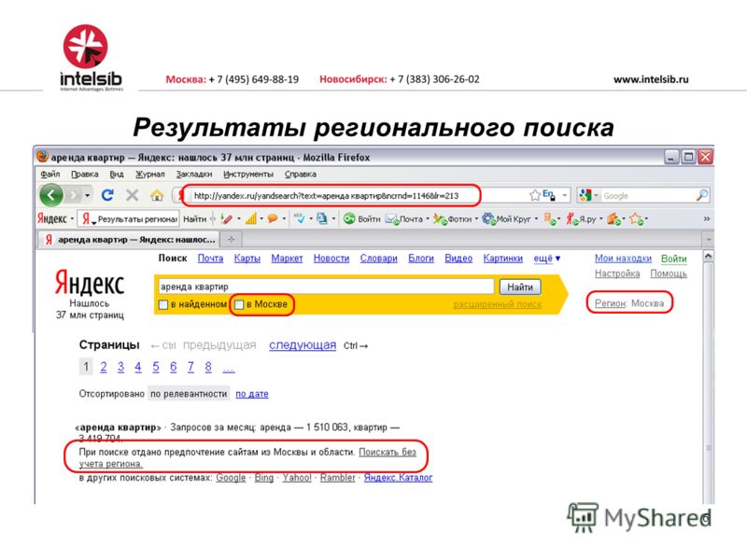This screenshot has height=560, width=747.
Task: Open the Картинки link
Action: click(502, 259)
